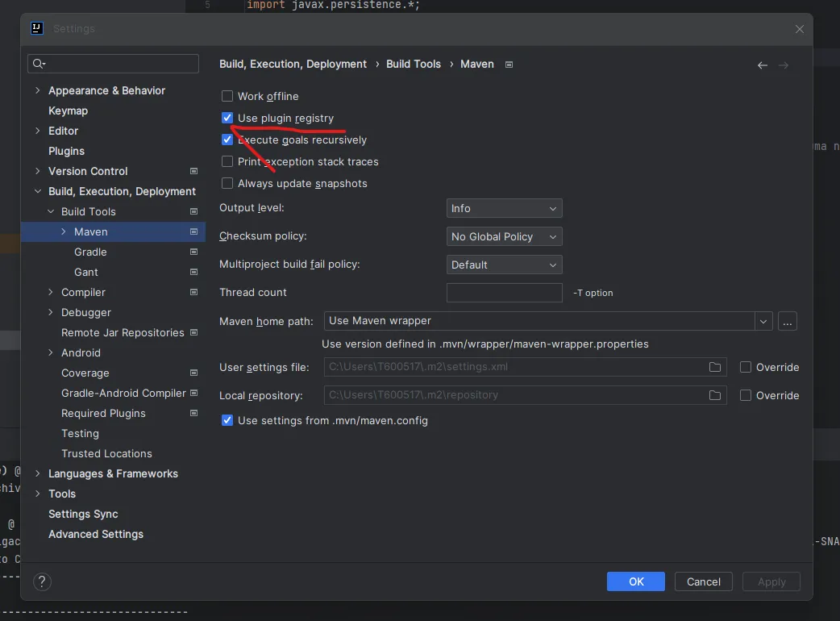The width and height of the screenshot is (840, 621).
Task: Enable Always update snapshots
Action: tap(227, 183)
